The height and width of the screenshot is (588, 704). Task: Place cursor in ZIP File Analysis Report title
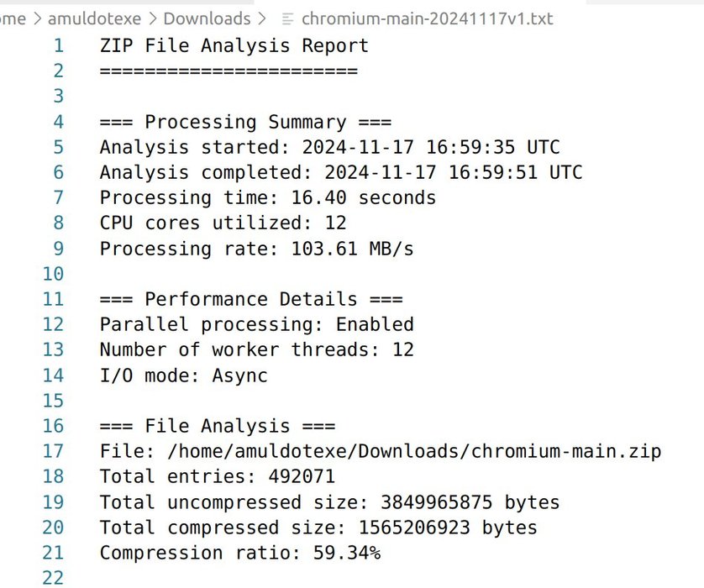[x=234, y=46]
